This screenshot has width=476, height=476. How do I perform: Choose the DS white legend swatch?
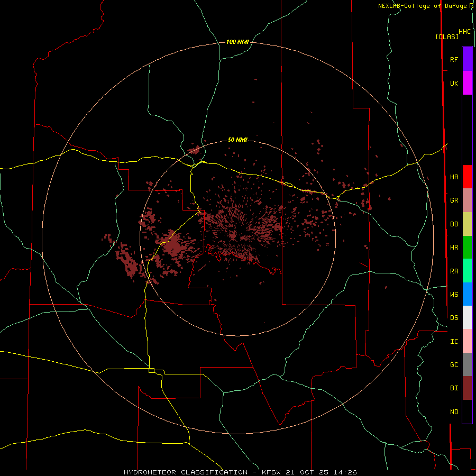pyautogui.click(x=467, y=317)
